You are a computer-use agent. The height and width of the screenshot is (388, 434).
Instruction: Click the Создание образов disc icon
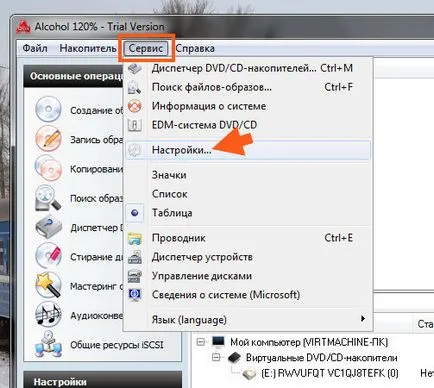[x=48, y=109]
